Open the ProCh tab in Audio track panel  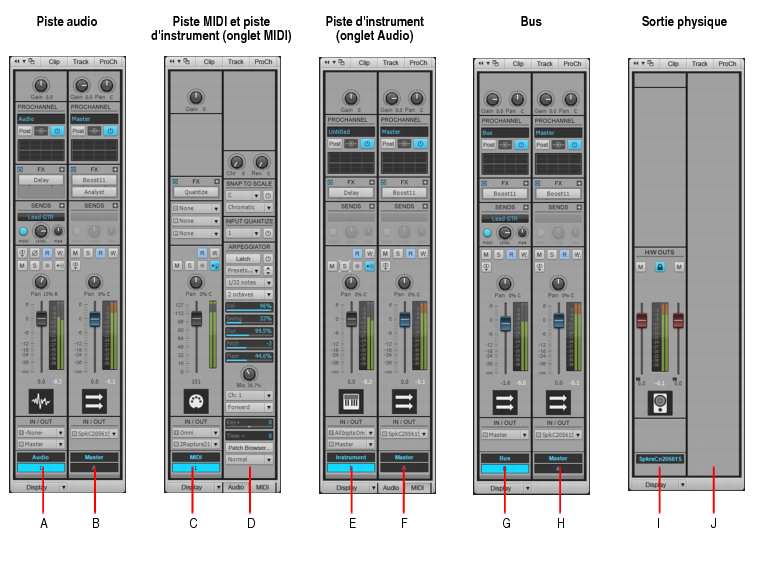(x=108, y=62)
